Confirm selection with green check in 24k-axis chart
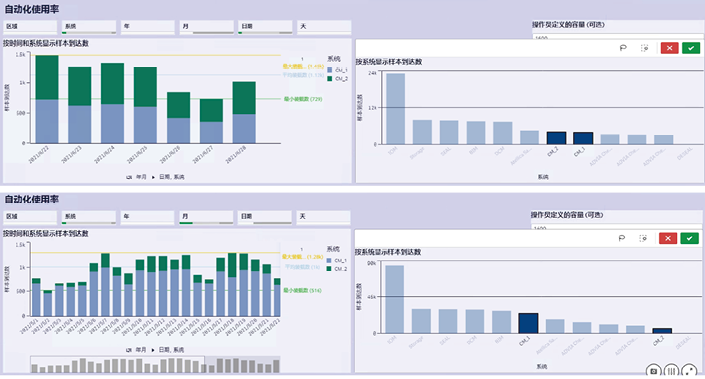705x379 pixels. point(691,48)
